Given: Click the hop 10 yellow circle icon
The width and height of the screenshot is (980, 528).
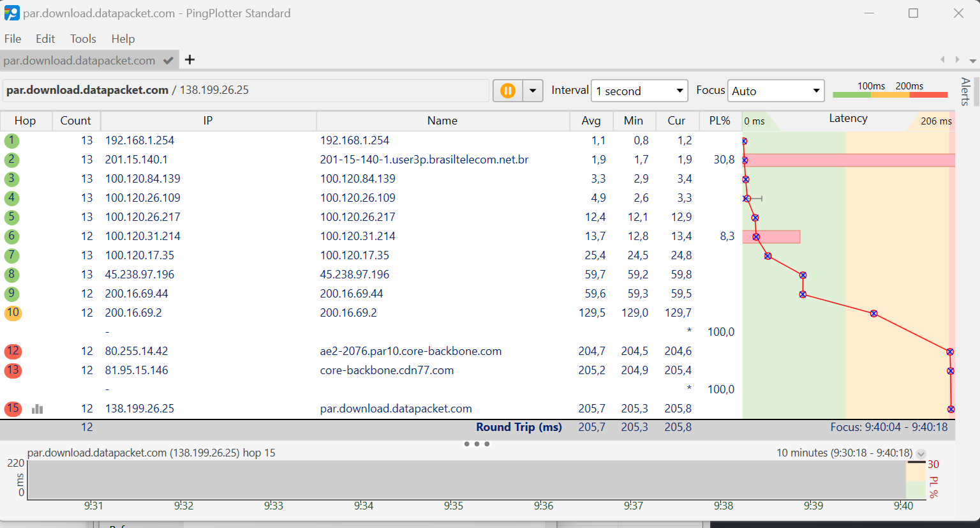Looking at the screenshot, I should pos(13,313).
